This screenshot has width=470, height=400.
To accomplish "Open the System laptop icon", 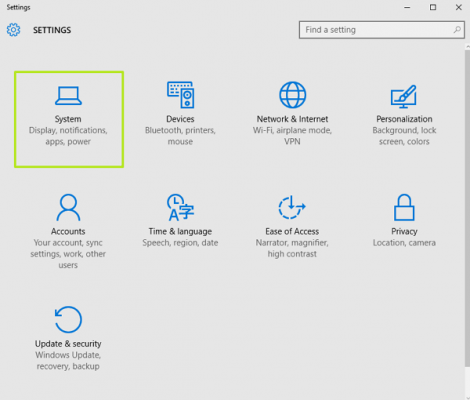I will coord(68,96).
